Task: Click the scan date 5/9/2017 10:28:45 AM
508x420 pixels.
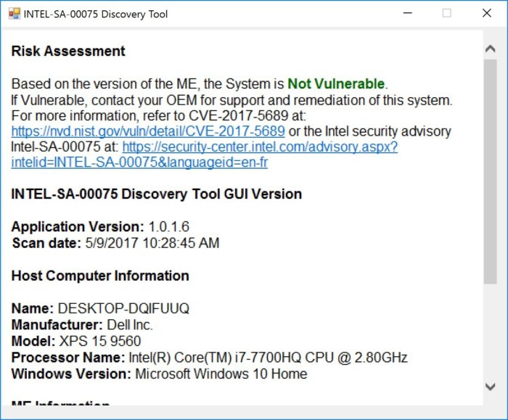Action: [x=152, y=243]
